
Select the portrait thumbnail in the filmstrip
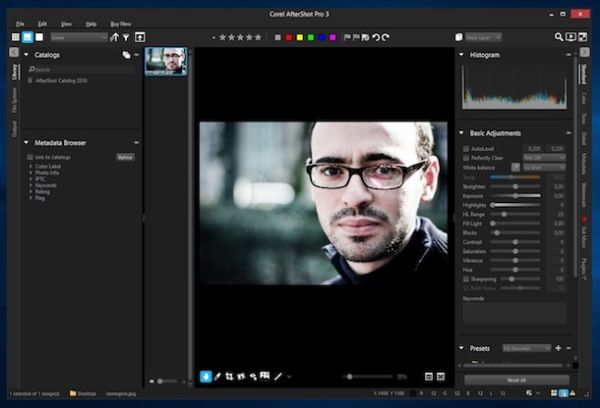(x=165, y=61)
